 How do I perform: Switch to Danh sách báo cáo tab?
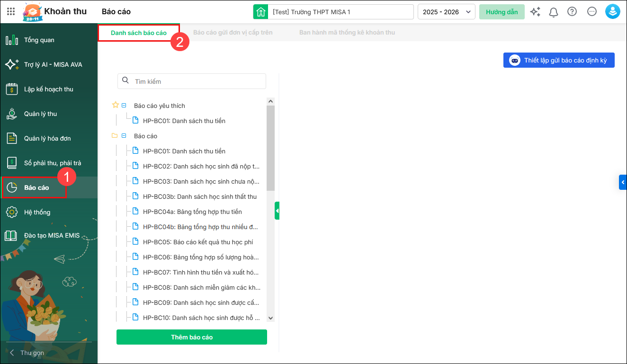click(x=139, y=33)
